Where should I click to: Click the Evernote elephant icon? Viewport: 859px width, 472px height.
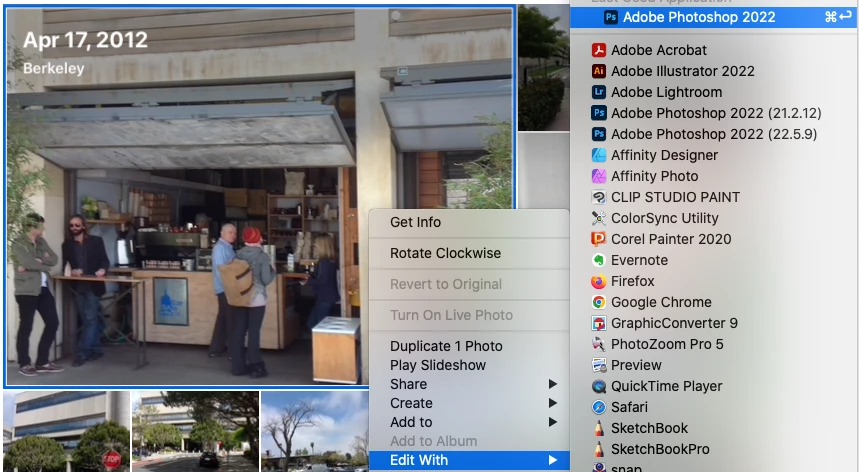pos(598,260)
